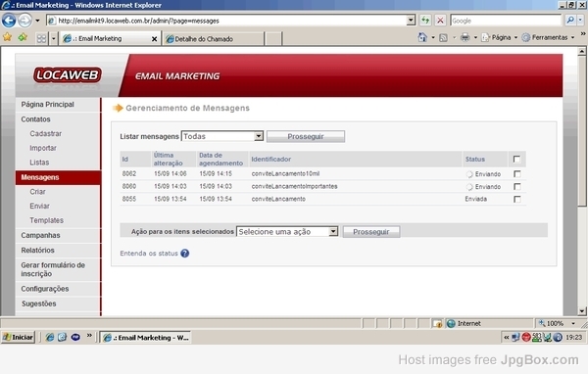Open the Quick Tabs grid icon
This screenshot has height=374, width=588.
[x=41, y=38]
